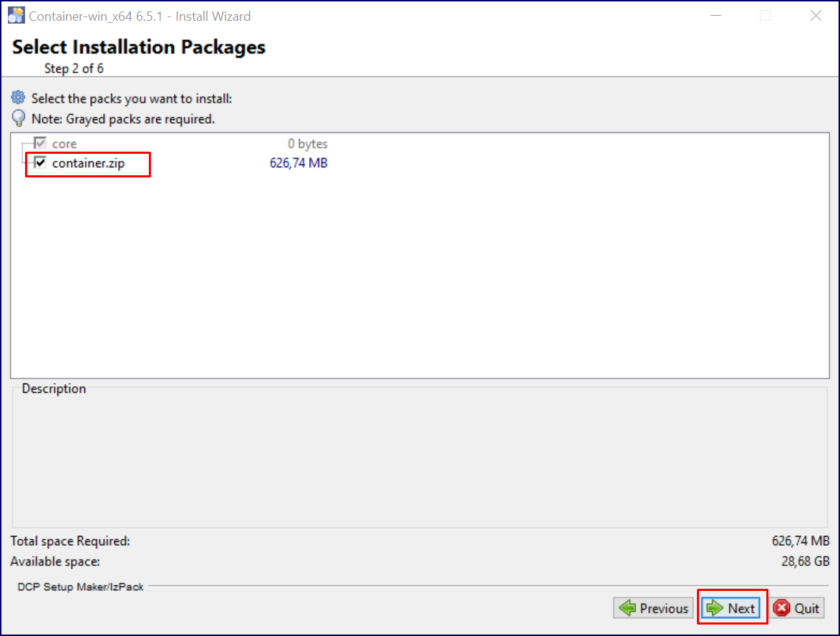840x636 pixels.
Task: Click the DCP Setup Maker/IzPack label
Action: pyautogui.click(x=80, y=587)
